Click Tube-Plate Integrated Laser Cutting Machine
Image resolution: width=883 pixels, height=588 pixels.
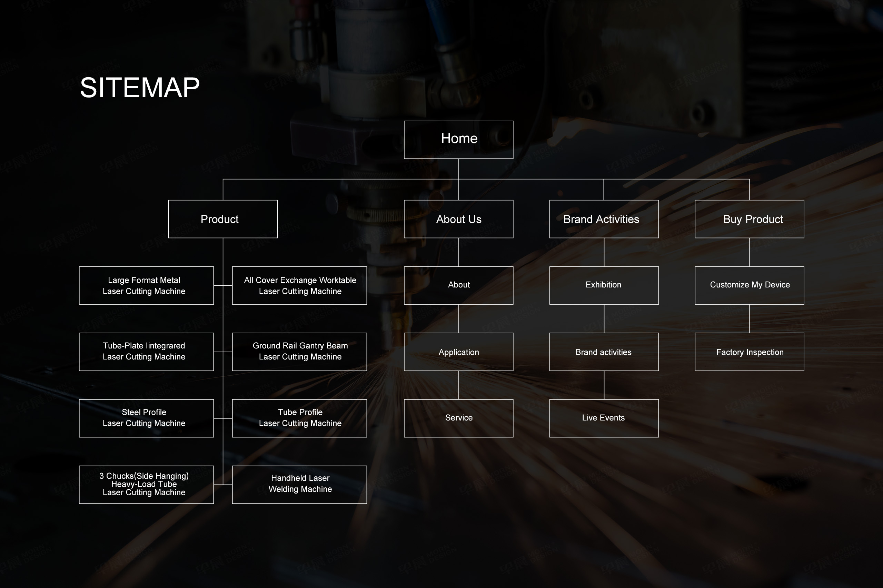[x=146, y=352]
